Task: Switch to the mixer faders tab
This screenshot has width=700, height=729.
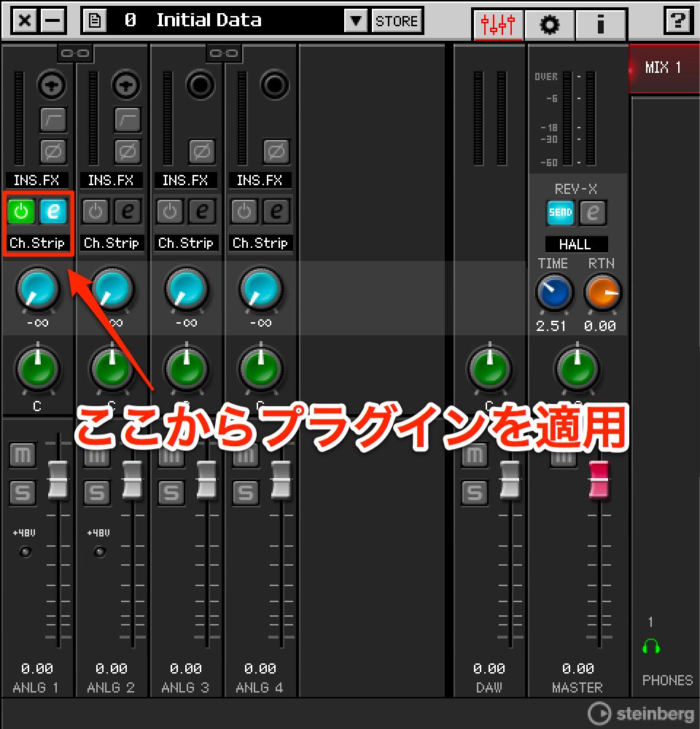Action: pyautogui.click(x=498, y=24)
